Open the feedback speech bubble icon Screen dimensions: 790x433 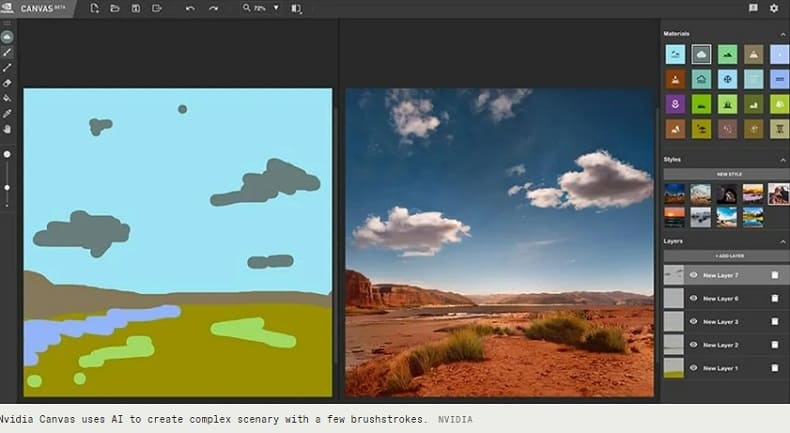[x=753, y=8]
